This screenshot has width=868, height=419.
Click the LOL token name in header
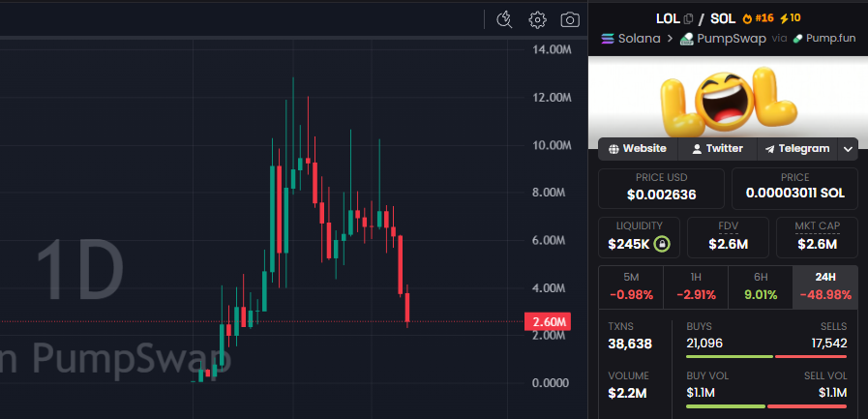(x=668, y=18)
